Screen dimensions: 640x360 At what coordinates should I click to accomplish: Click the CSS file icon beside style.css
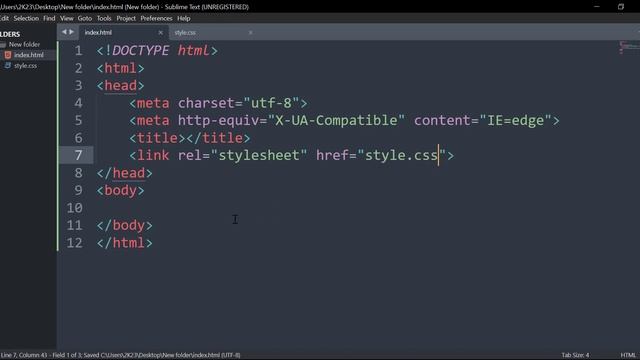pos(8,65)
